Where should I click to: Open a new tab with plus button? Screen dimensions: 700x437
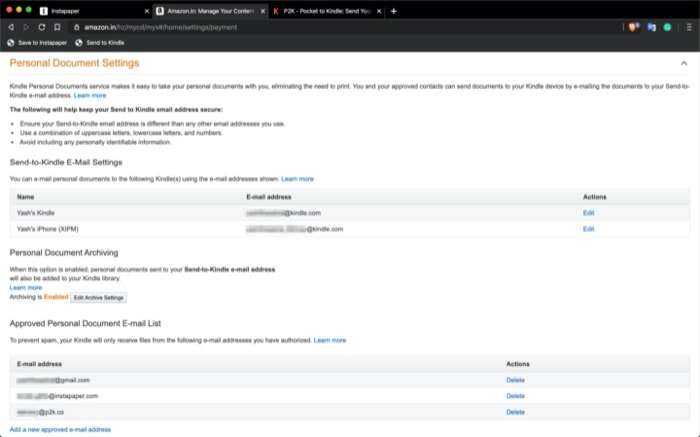point(393,11)
